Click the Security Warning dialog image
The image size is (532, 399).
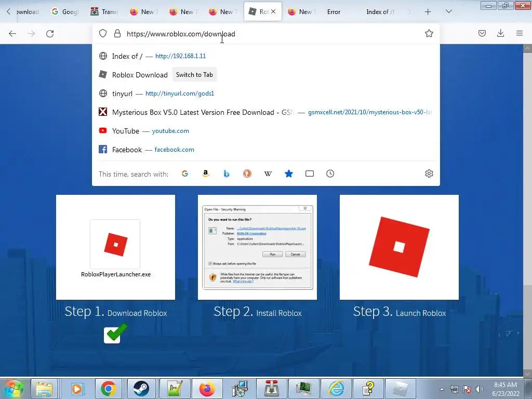258,247
